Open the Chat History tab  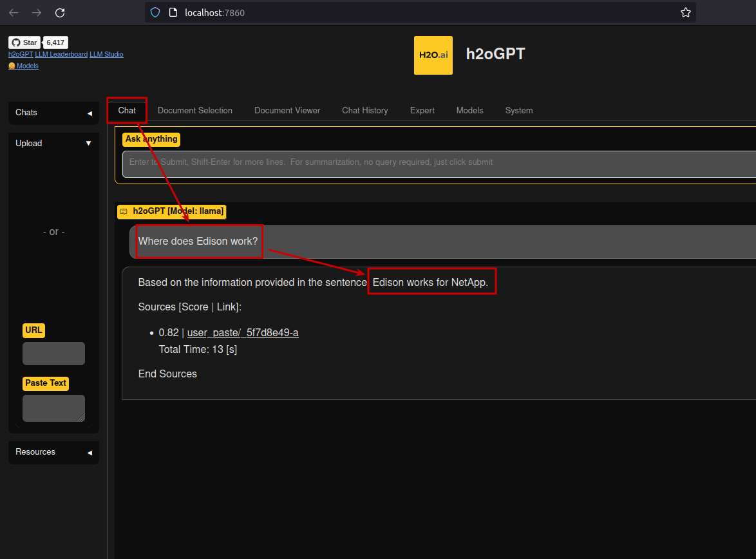coord(365,111)
